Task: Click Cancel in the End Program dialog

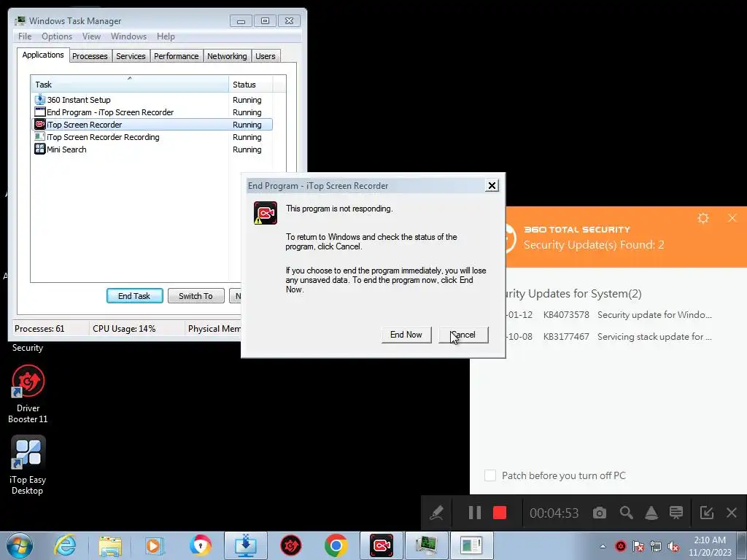Action: click(x=463, y=335)
